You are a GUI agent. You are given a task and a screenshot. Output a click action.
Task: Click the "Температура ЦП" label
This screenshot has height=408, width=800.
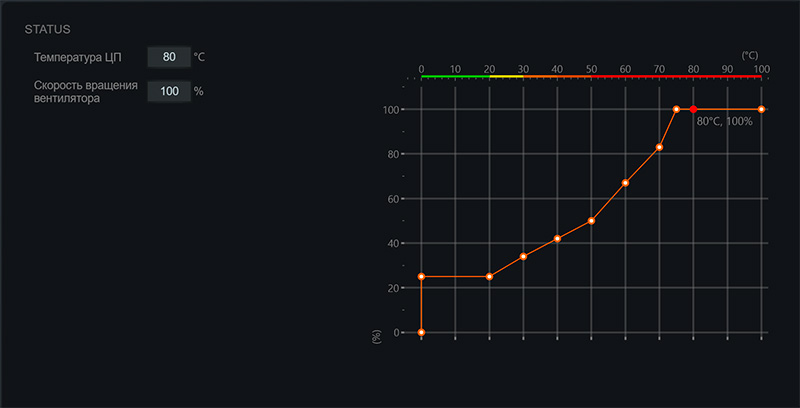83,57
